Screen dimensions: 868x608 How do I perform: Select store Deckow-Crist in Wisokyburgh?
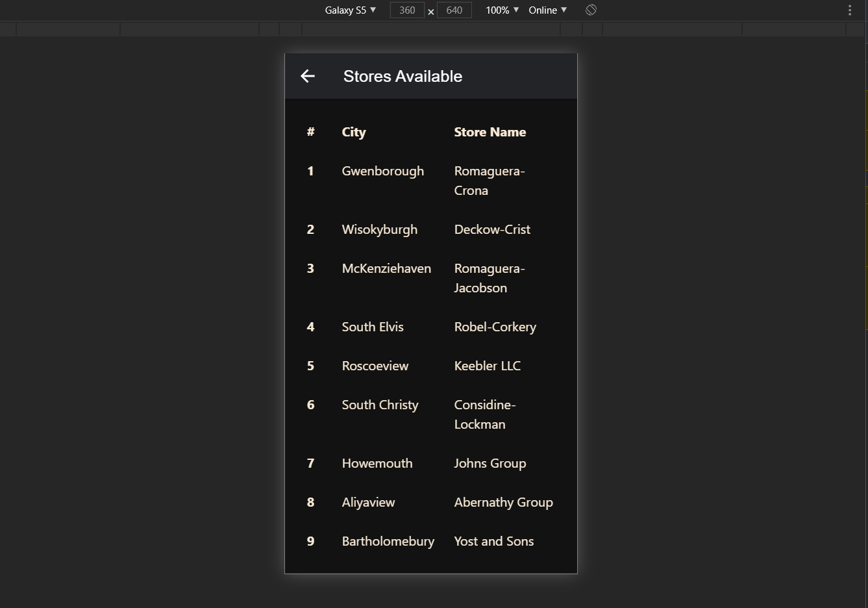tap(491, 229)
